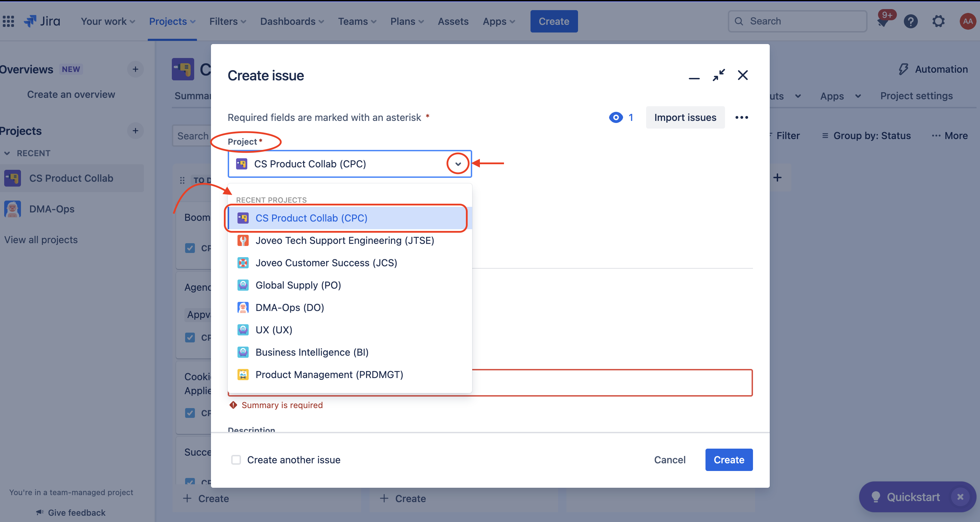Select Joveo Tech Support Engineering (JTSE) option

(344, 240)
